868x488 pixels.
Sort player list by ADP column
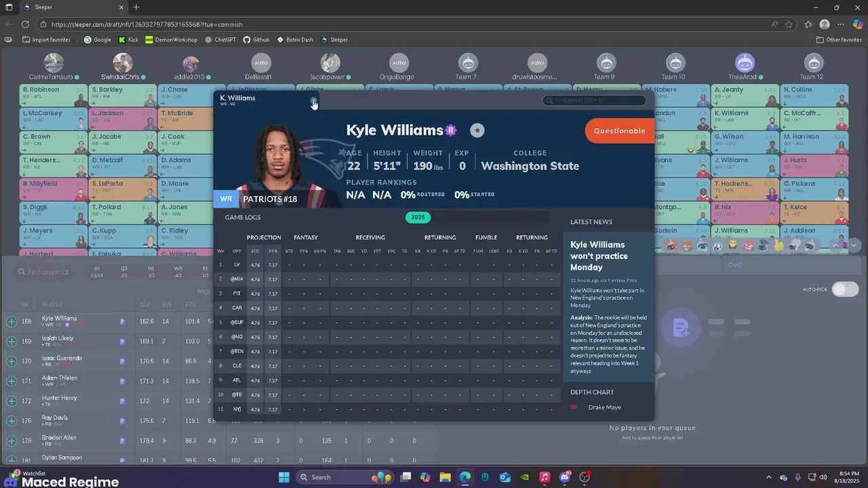[x=144, y=305]
